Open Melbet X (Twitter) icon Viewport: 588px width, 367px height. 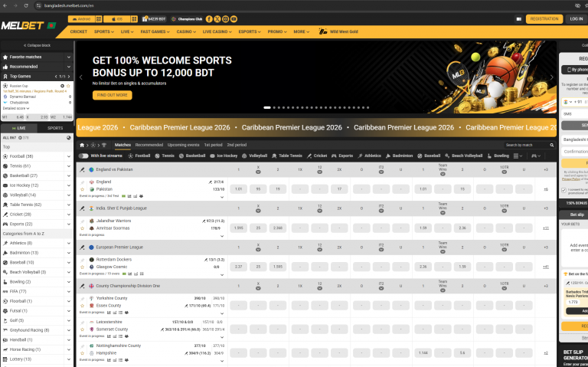click(x=217, y=19)
